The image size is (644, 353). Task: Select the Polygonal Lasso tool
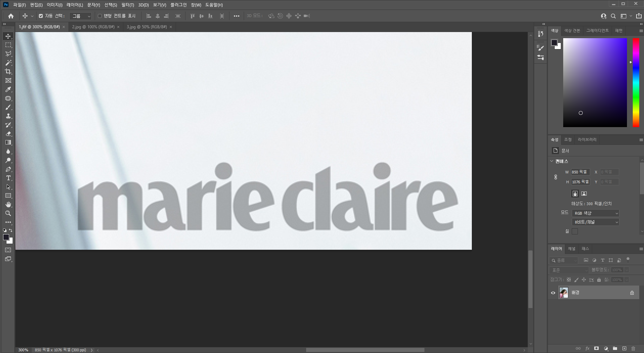(8, 54)
